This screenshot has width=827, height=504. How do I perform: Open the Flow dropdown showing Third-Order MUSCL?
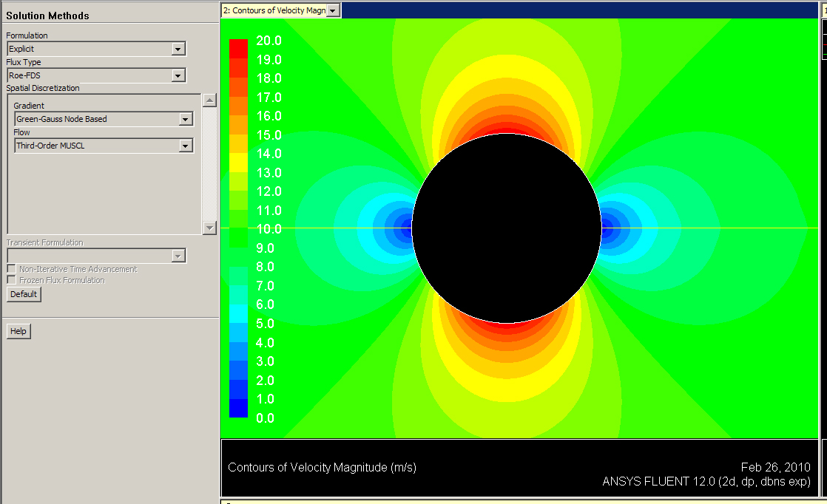[186, 146]
